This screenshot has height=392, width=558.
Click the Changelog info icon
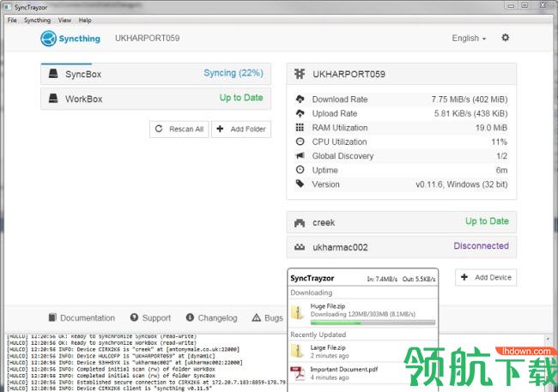190,317
